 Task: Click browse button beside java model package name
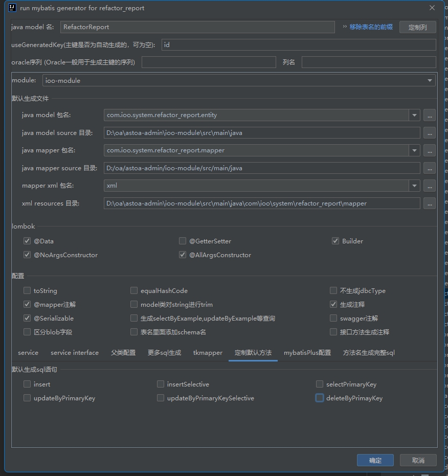430,116
